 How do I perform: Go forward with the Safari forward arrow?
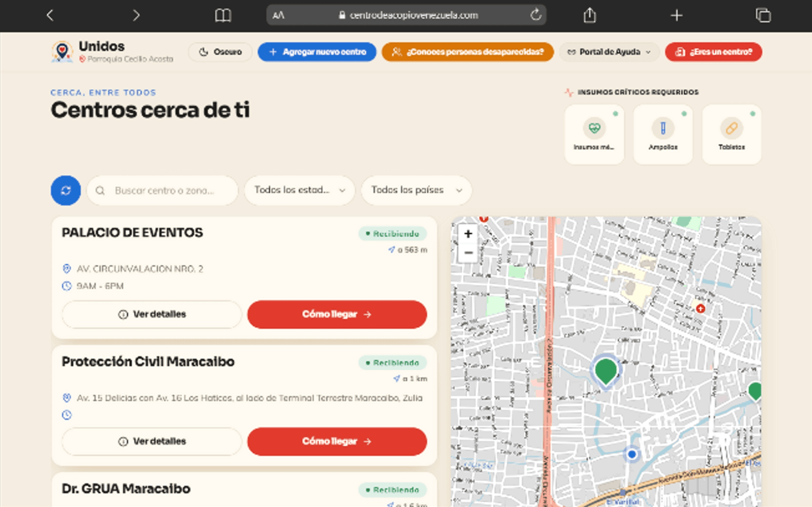coord(136,16)
